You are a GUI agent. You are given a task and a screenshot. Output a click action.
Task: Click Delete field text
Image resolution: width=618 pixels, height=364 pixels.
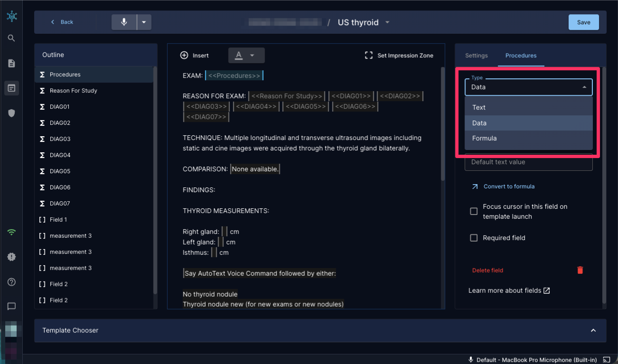pos(487,271)
